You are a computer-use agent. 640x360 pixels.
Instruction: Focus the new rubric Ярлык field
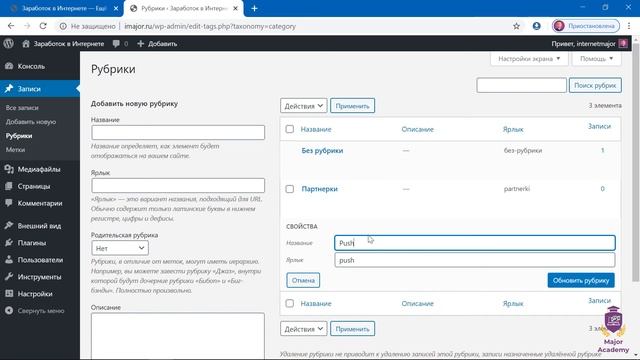coord(178,185)
